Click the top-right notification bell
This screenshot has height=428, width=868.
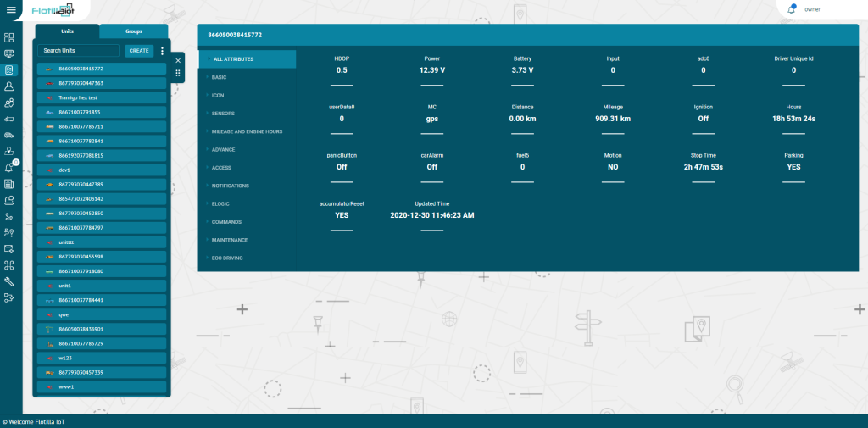pyautogui.click(x=791, y=9)
